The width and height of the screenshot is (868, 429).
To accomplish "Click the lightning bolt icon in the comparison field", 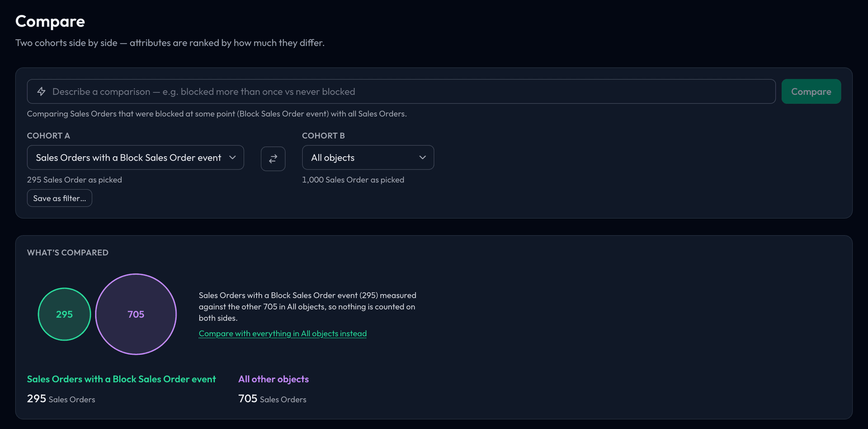I will pos(41,92).
